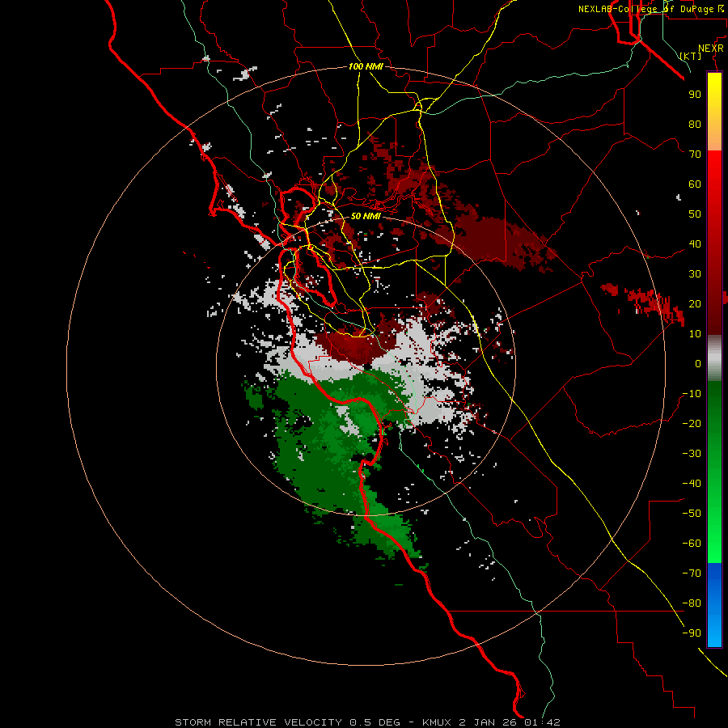Image resolution: width=728 pixels, height=728 pixels.
Task: Click the -80 value on velocity scale
Action: click(692, 603)
